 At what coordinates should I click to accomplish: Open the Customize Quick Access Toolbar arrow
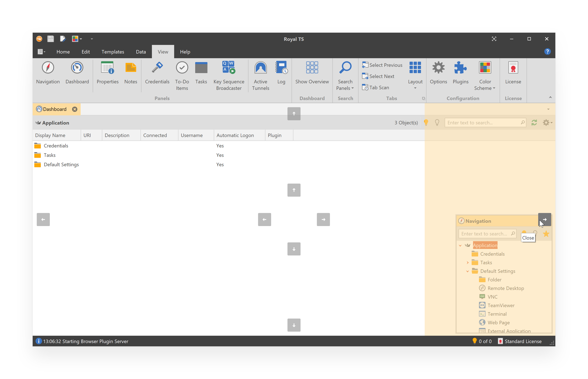point(92,39)
